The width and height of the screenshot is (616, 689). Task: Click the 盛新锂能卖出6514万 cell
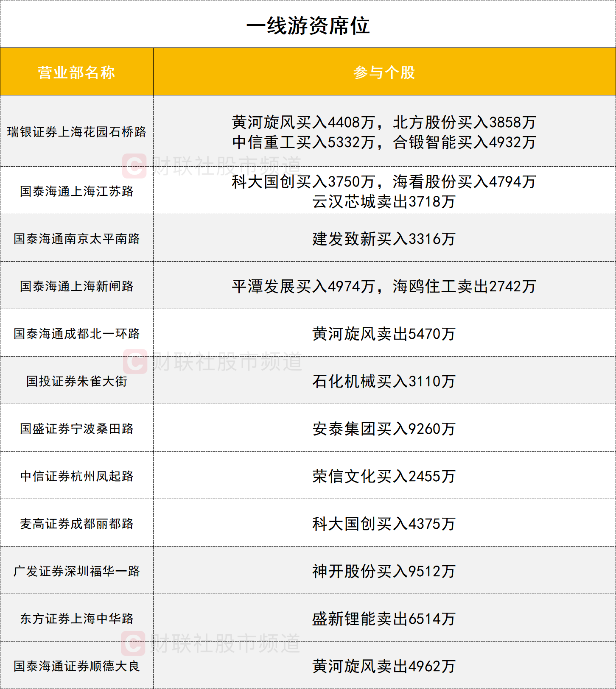pyautogui.click(x=384, y=619)
